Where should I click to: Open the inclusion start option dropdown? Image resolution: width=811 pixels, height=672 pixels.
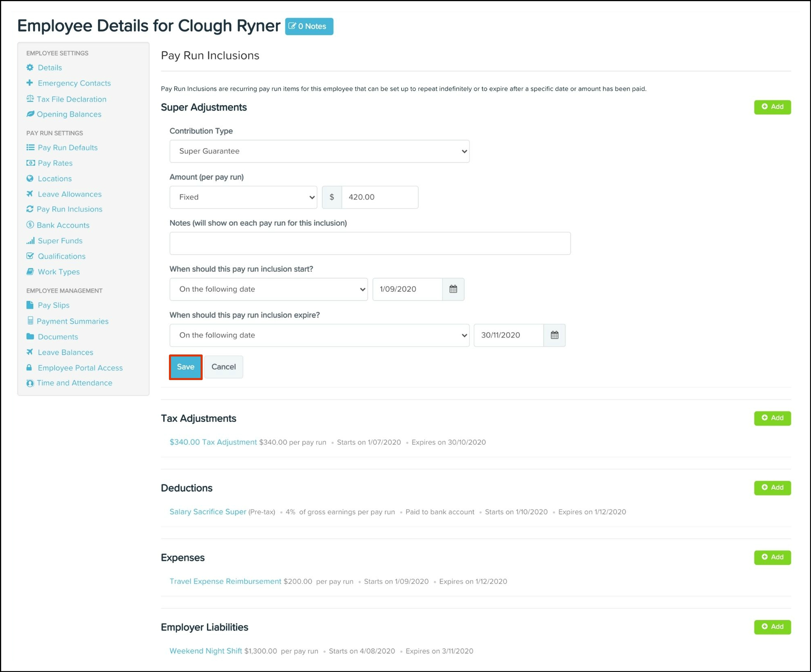pyautogui.click(x=268, y=289)
